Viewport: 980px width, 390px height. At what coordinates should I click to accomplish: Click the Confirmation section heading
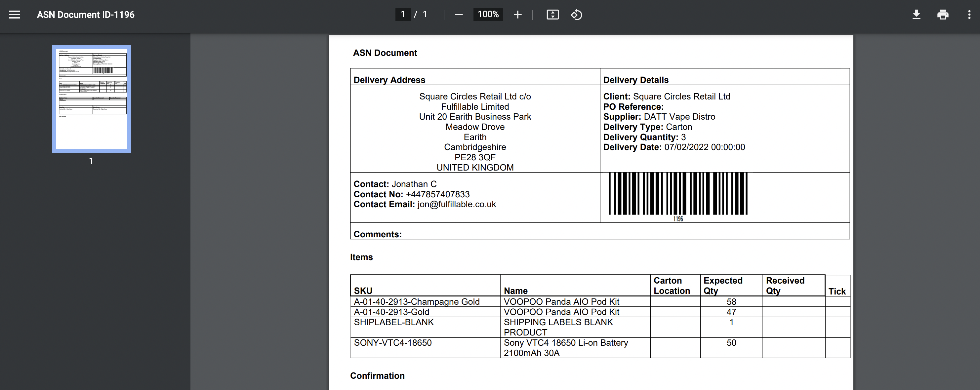point(377,375)
